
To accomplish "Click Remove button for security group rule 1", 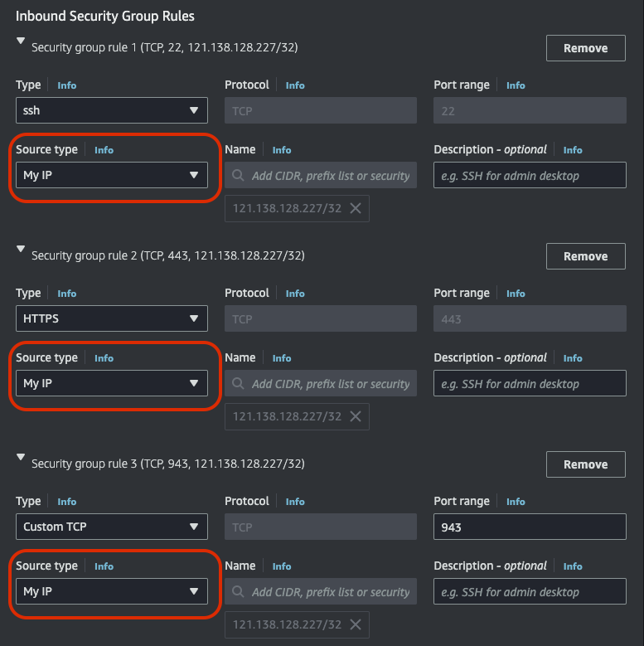I will click(x=585, y=48).
